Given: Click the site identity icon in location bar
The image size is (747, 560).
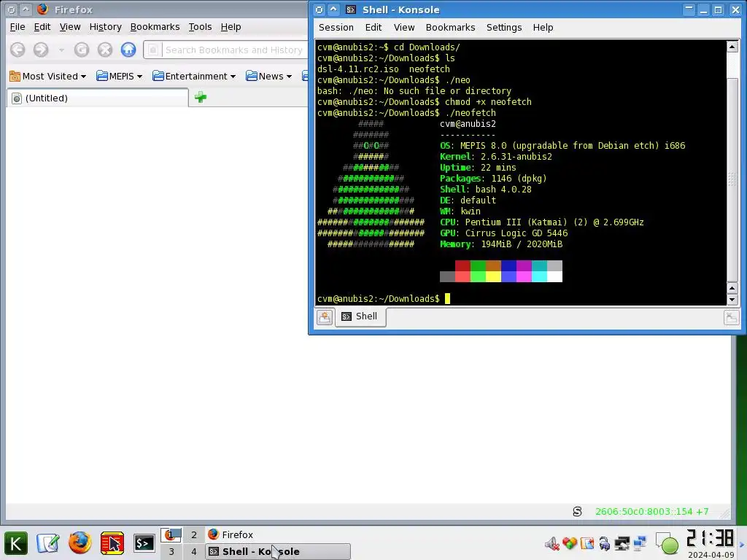Looking at the screenshot, I should tap(153, 50).
